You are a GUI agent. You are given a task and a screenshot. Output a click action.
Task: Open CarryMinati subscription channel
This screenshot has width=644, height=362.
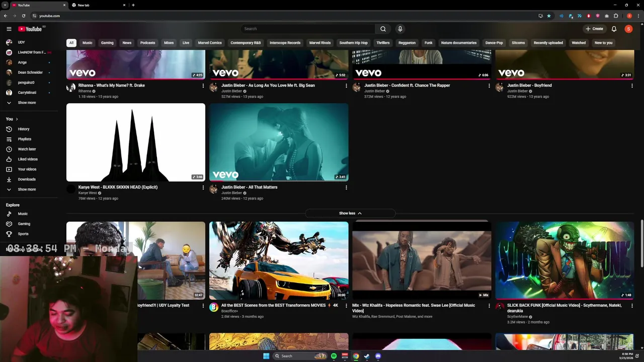(30, 93)
